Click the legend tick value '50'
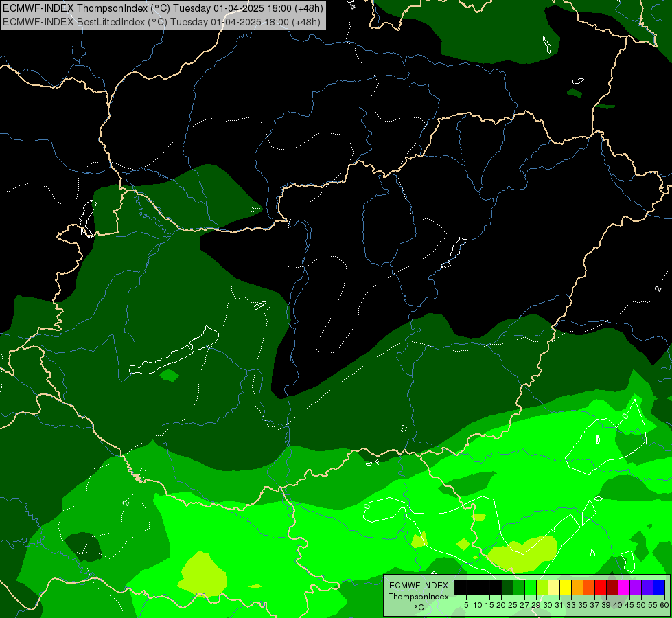This screenshot has height=618, width=672. pyautogui.click(x=641, y=605)
